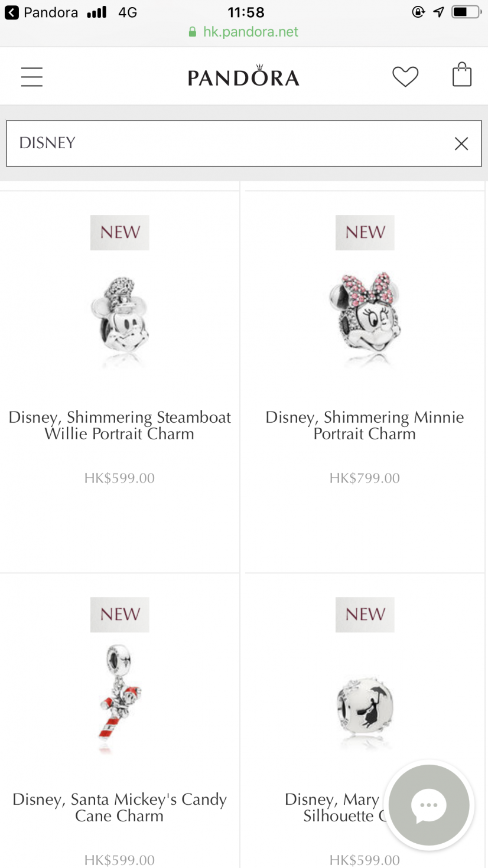Open Shimmering Minnie Portrait Charm link
The width and height of the screenshot is (488, 868).
pyautogui.click(x=365, y=426)
